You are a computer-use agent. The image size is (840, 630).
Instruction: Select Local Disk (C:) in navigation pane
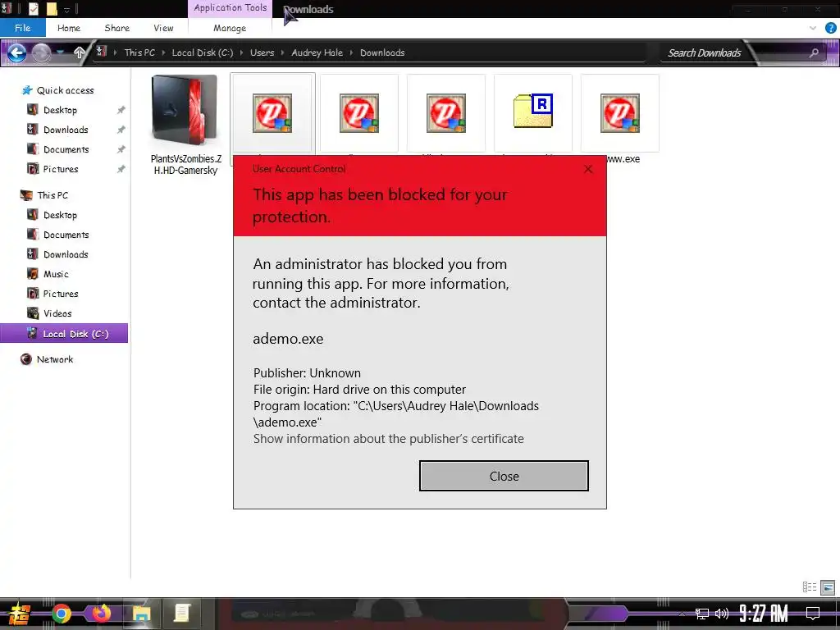click(64, 333)
